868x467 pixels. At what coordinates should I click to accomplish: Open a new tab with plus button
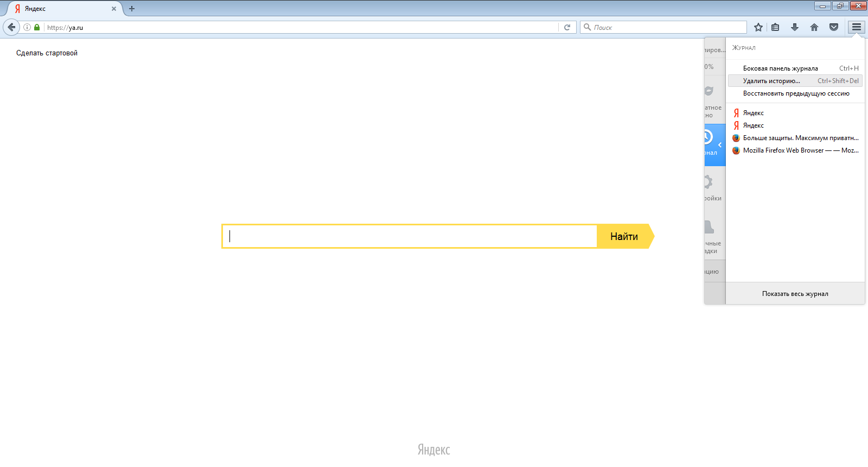tap(132, 9)
